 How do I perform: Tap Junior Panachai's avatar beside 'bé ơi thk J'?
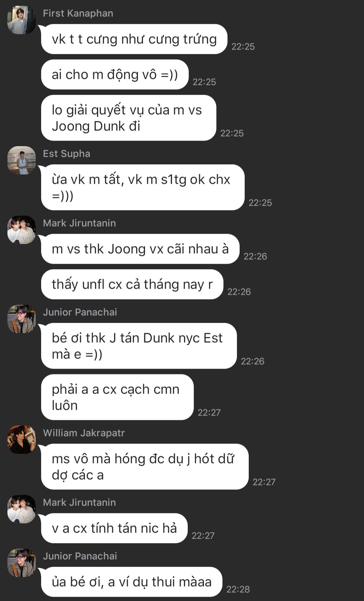click(22, 319)
